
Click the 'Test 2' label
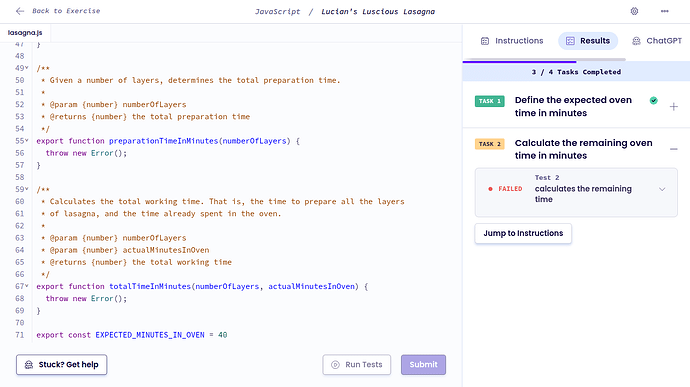click(x=547, y=177)
